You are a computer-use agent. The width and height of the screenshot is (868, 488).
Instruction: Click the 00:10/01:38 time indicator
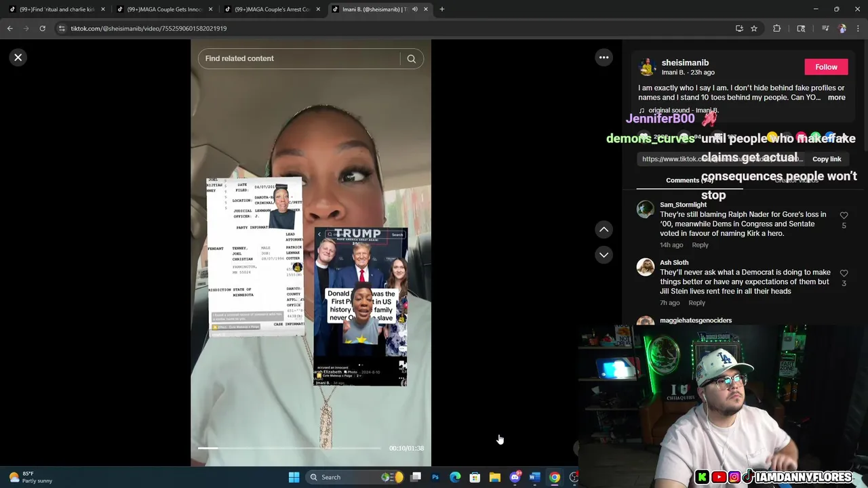[x=406, y=448]
